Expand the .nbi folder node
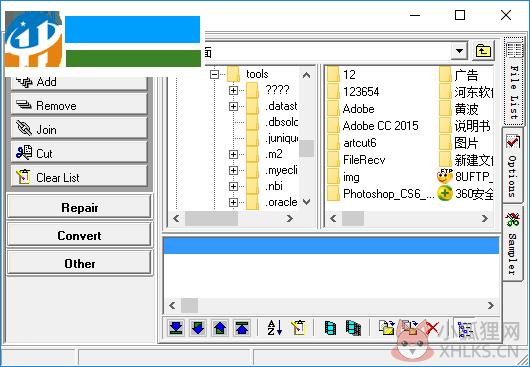The height and width of the screenshot is (367, 530). (x=233, y=187)
